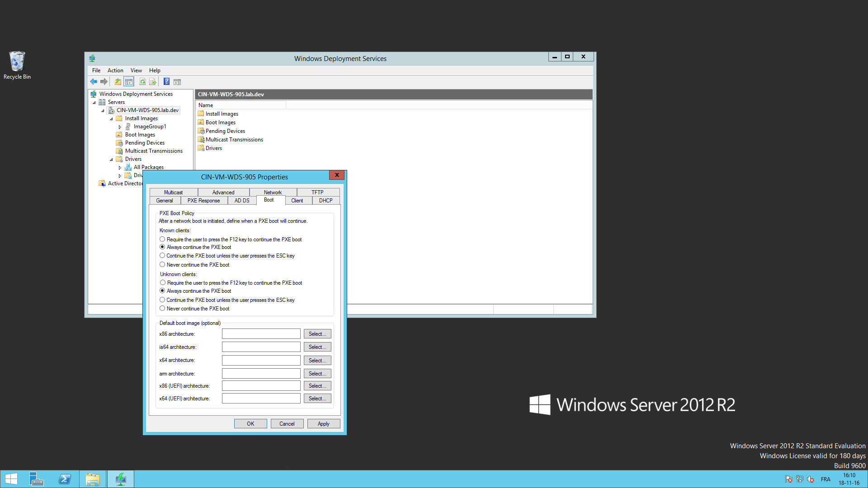Image resolution: width=868 pixels, height=488 pixels.
Task: Click the Forward arrow in WDS toolbar
Action: point(104,82)
